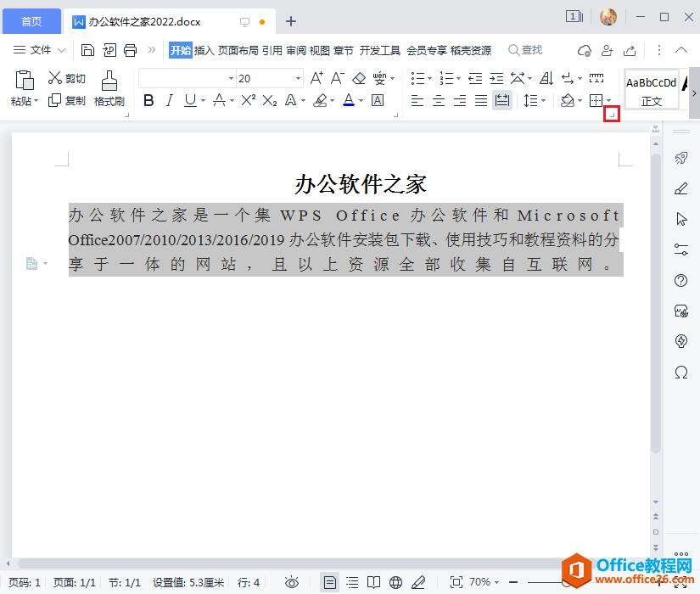Click the Print icon in quick toolbar
This screenshot has height=594, width=700.
pyautogui.click(x=131, y=50)
